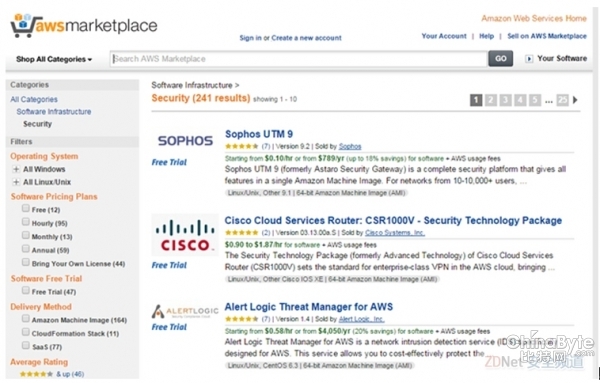600x383 pixels.
Task: Open the Sophos logo thumbnail
Action: pos(185,141)
